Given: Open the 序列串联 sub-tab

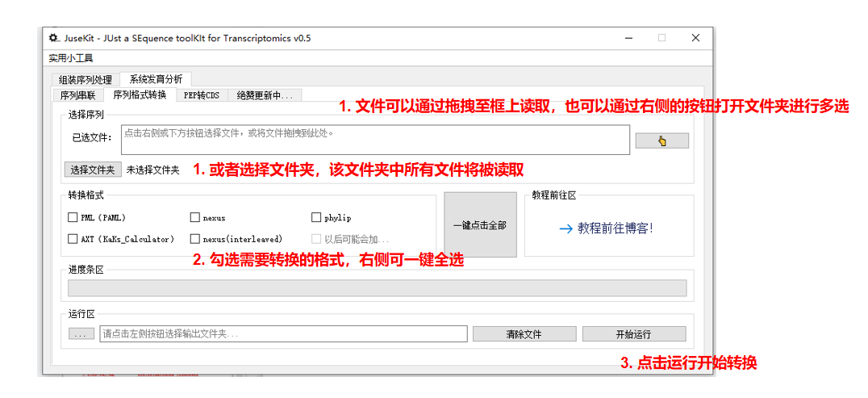Looking at the screenshot, I should [77, 95].
